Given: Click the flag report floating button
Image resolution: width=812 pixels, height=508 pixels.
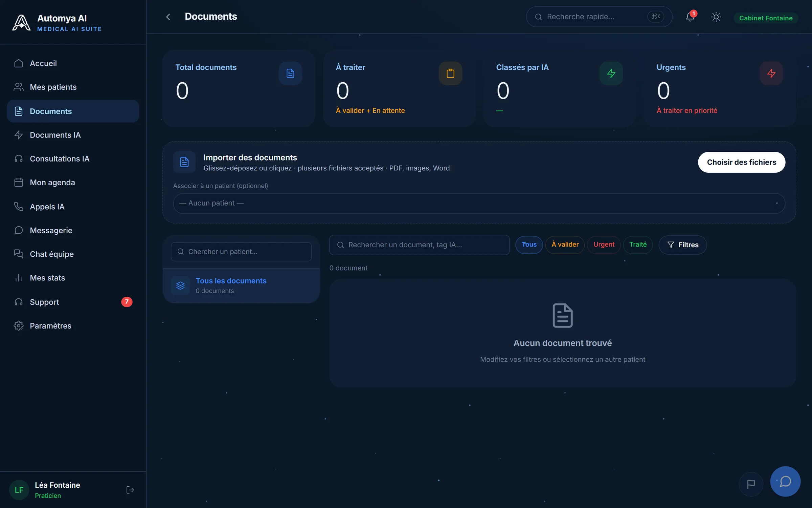Looking at the screenshot, I should (x=751, y=484).
